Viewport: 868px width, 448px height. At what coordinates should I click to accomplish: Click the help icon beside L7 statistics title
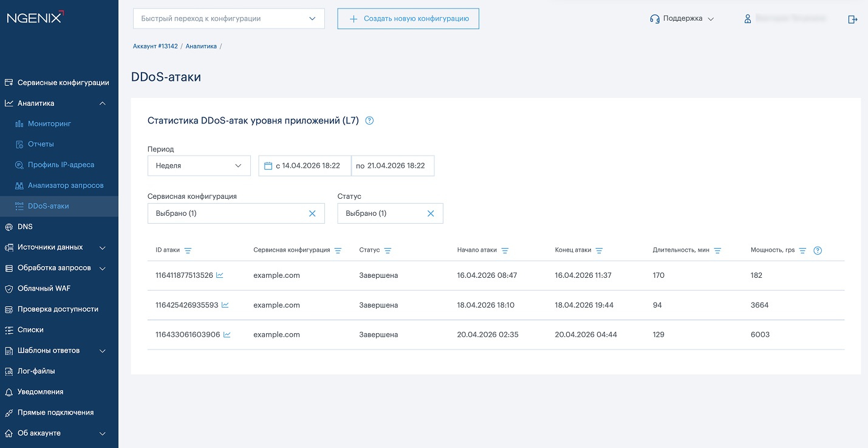click(369, 121)
